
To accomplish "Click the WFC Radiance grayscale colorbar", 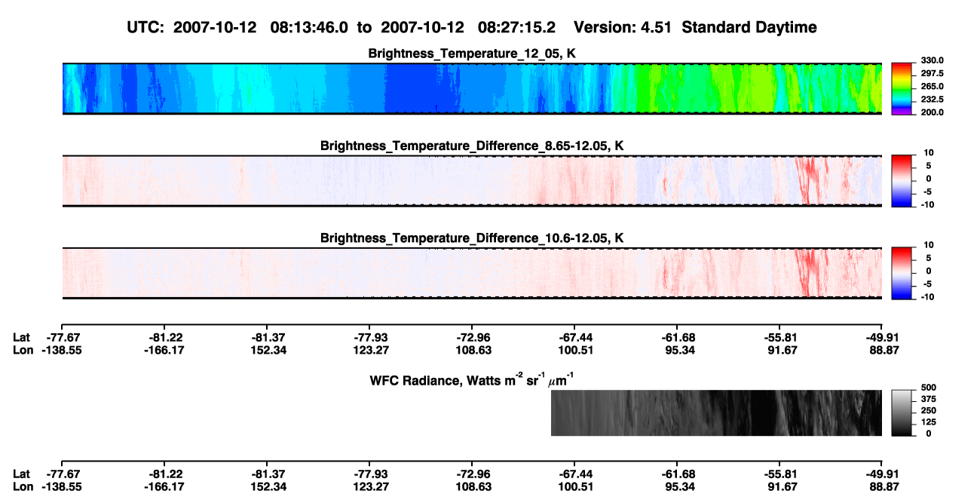I will tap(902, 413).
